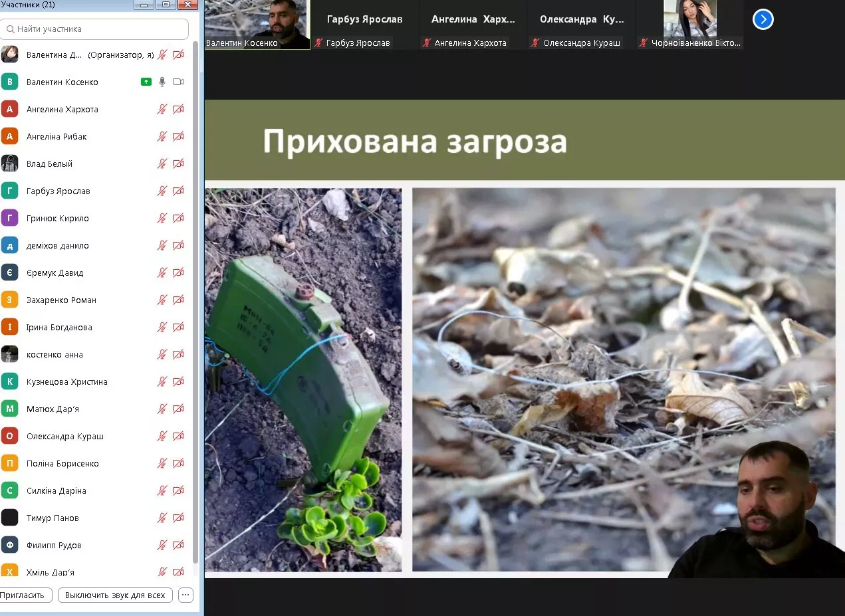Click muted microphone icon for Ангелина734архота
The width and height of the screenshot is (845, 616).
click(x=162, y=109)
